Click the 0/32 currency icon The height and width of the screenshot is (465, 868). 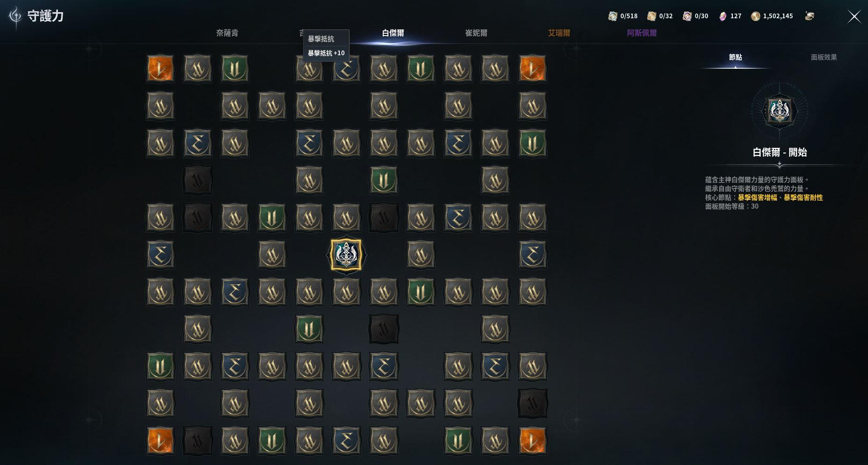651,16
